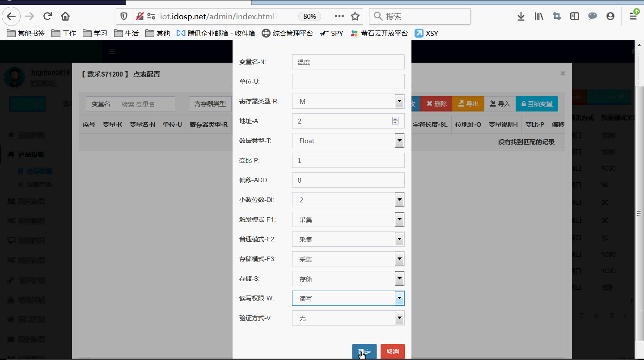Click the 确定 confirm button
Screen dimensions: 644x360
point(364,351)
